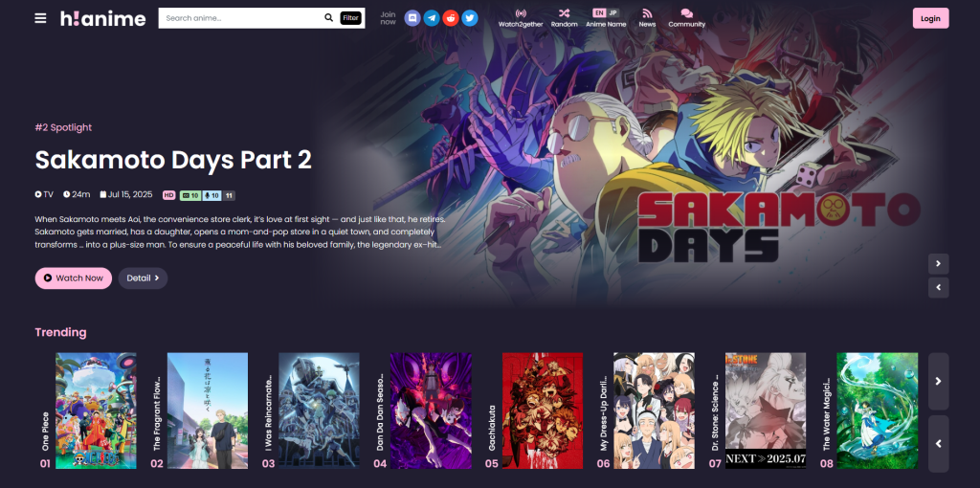Click the Search anime input field
This screenshot has width=980, height=488.
coord(241,18)
